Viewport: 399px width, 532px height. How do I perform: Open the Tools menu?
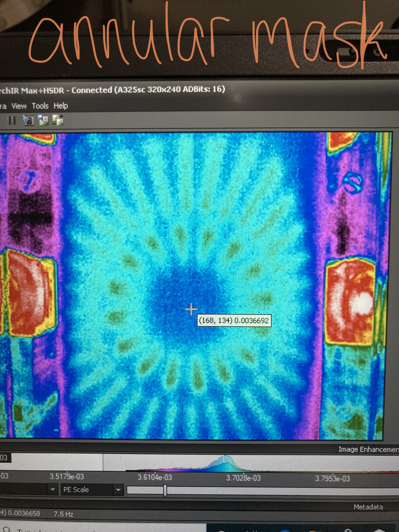tap(40, 106)
